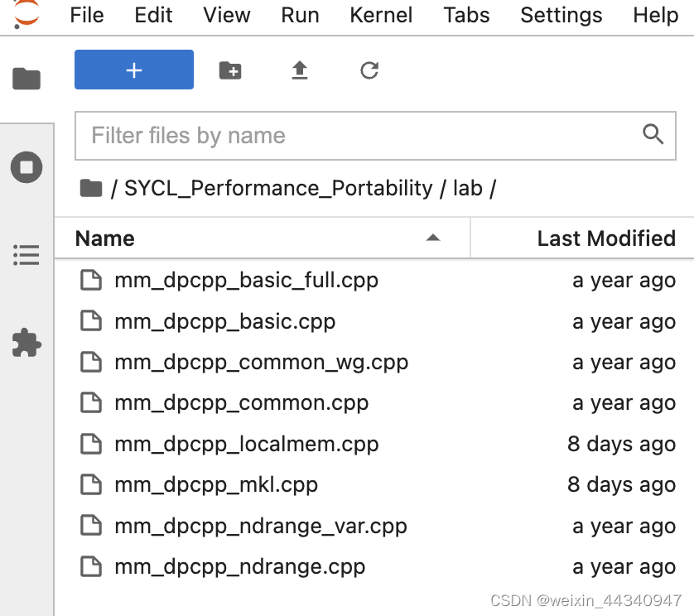The width and height of the screenshot is (694, 616).
Task: Open the Settings menu
Action: click(561, 16)
